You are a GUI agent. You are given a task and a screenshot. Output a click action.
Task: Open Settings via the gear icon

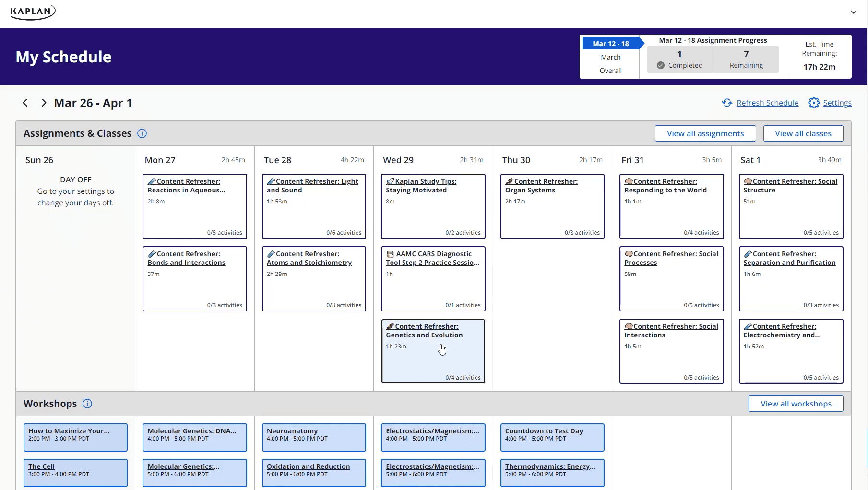pyautogui.click(x=814, y=103)
